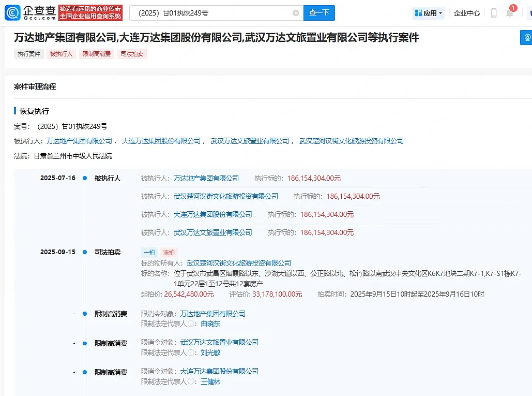
Task: Click the 标的名称 property description text
Action: tap(347, 278)
